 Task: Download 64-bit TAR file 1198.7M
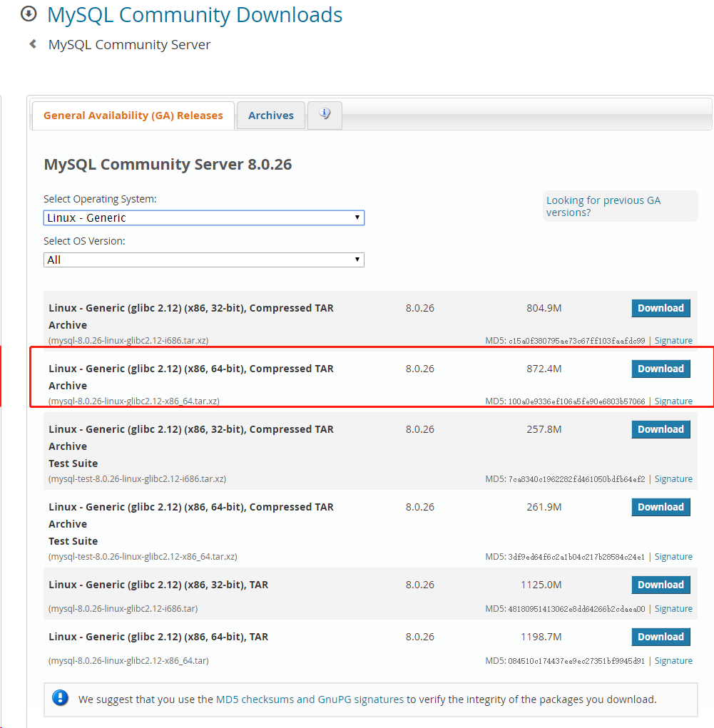click(661, 637)
